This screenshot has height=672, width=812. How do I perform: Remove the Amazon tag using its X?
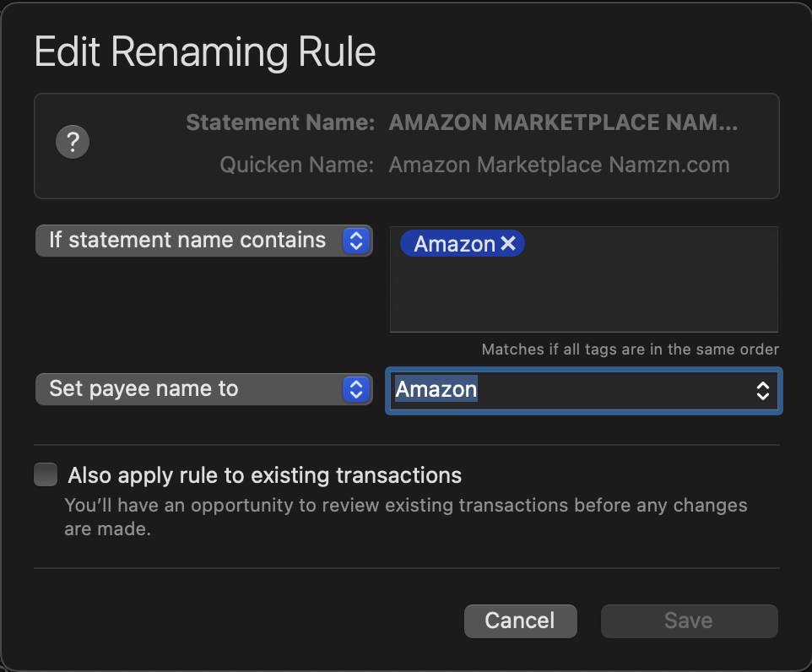point(508,243)
